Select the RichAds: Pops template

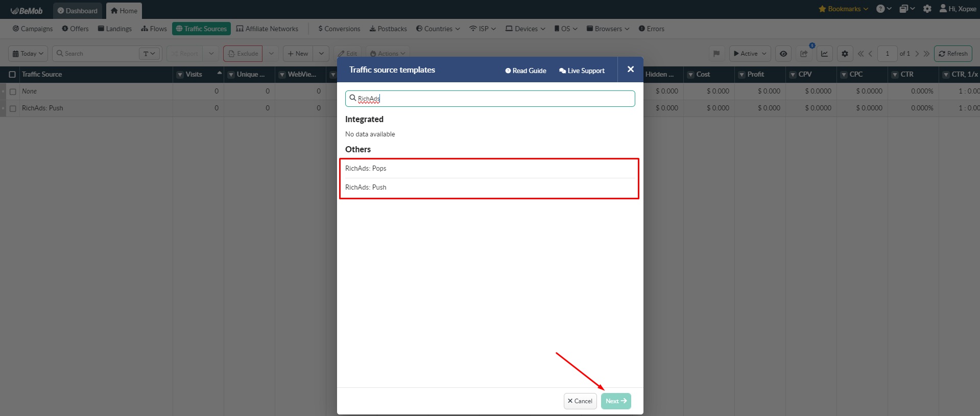tap(490, 169)
